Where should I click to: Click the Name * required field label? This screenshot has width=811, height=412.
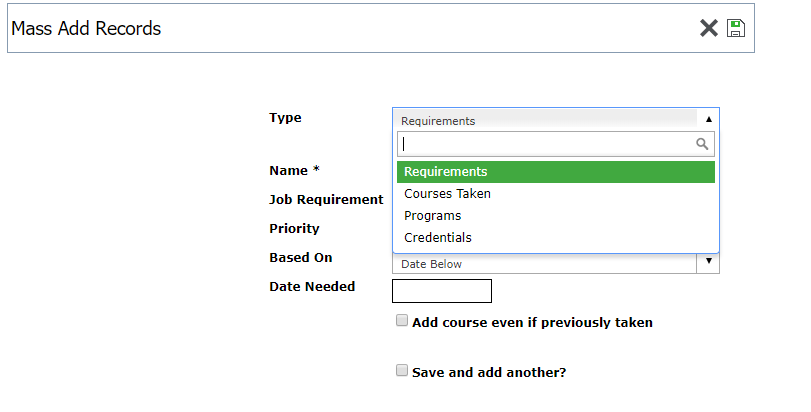click(x=294, y=171)
